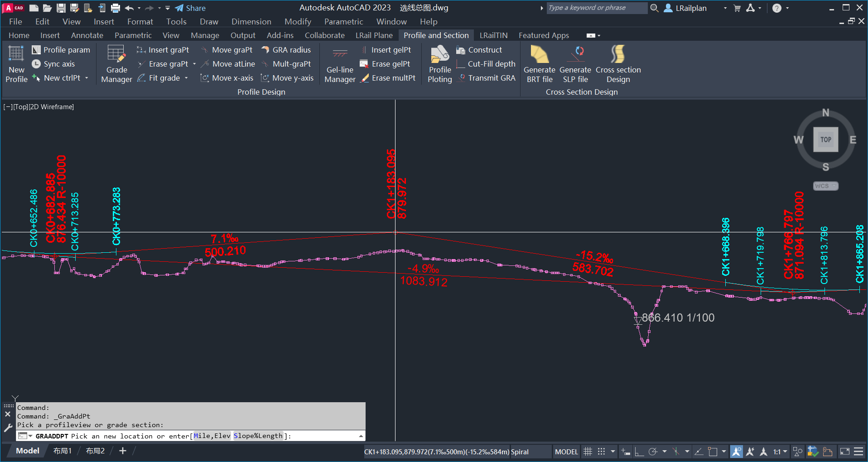Open the undo history dropdown arrow

tap(139, 8)
